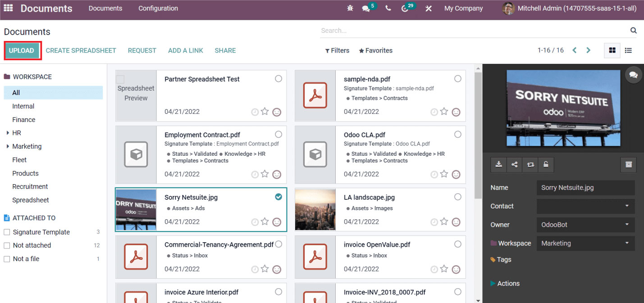The image size is (644, 303).
Task: Click activity clock on sample-nda.pdf card
Action: click(434, 112)
